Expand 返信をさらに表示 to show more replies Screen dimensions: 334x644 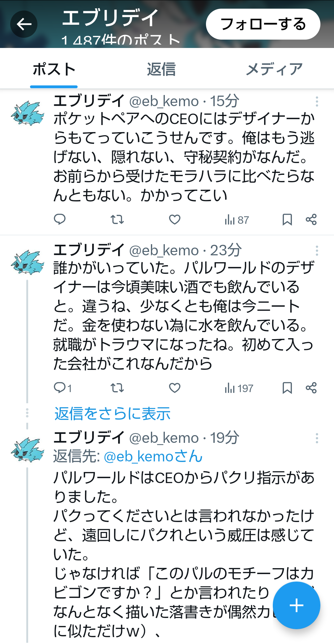point(113,413)
